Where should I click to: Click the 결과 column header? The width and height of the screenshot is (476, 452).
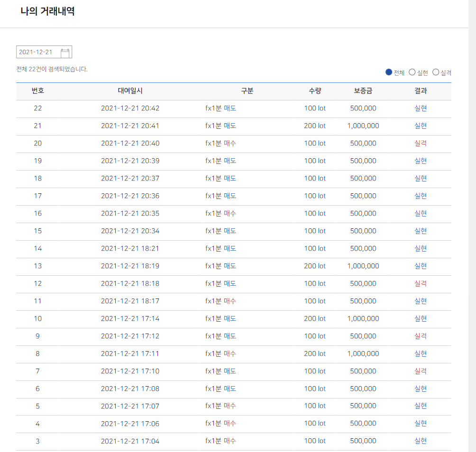[x=421, y=90]
